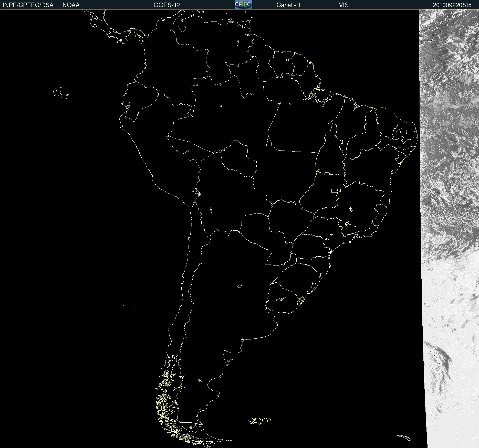Select the VIS channel label
The width and height of the screenshot is (479, 448).
tap(344, 5)
